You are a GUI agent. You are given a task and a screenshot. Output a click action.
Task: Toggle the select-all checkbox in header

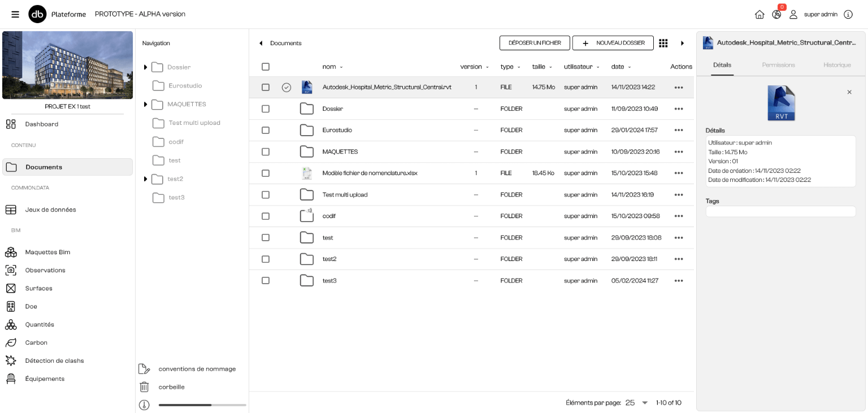tap(266, 67)
